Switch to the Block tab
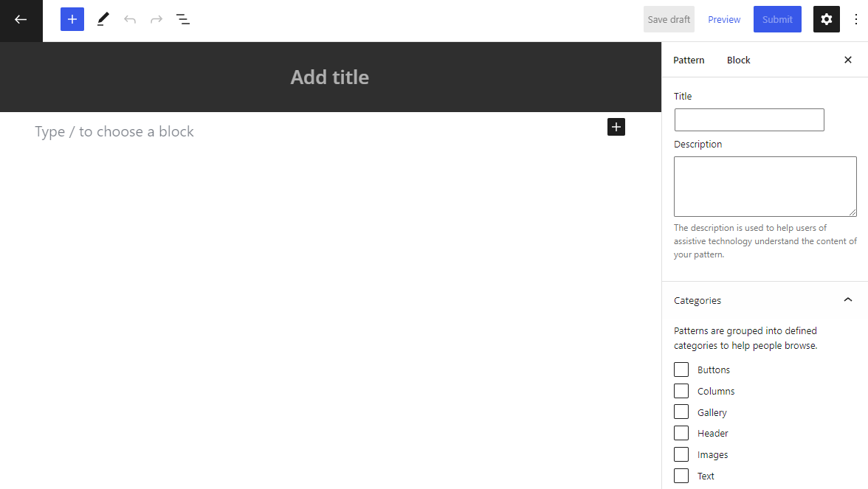868x489 pixels. [738, 60]
